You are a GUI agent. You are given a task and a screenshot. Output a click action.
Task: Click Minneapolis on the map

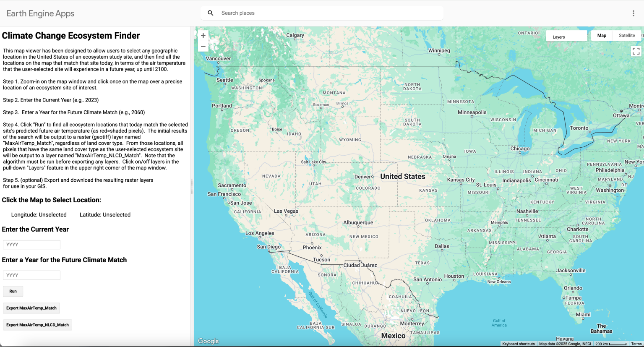click(472, 112)
